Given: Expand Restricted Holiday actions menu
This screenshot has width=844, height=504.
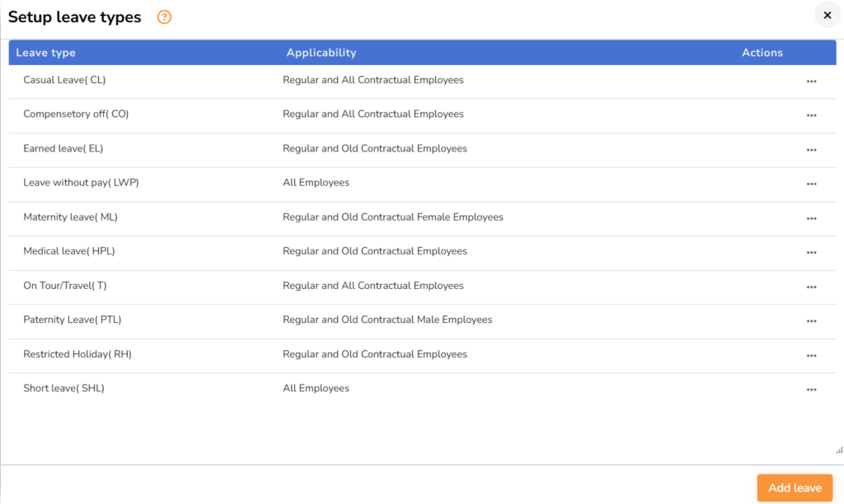Looking at the screenshot, I should tap(811, 356).
